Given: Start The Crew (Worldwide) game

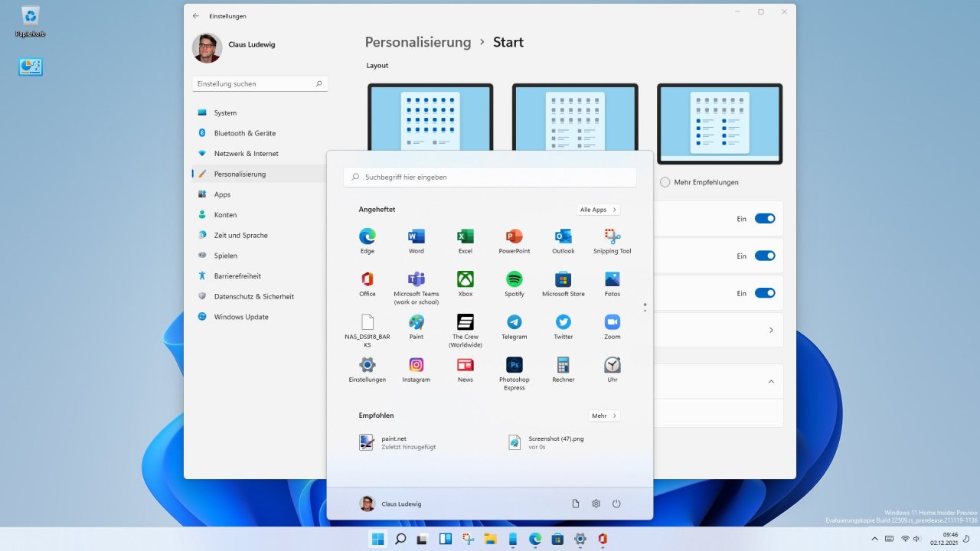Looking at the screenshot, I should [465, 331].
